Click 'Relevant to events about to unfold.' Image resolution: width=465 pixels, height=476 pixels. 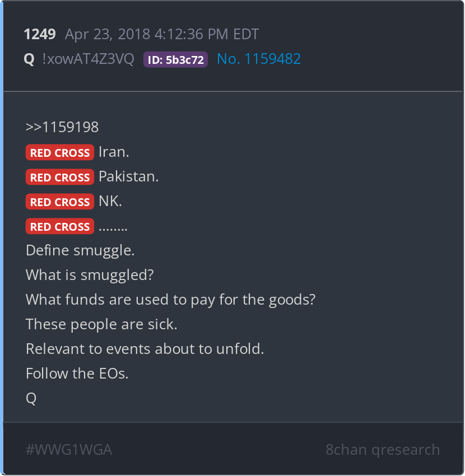145,349
